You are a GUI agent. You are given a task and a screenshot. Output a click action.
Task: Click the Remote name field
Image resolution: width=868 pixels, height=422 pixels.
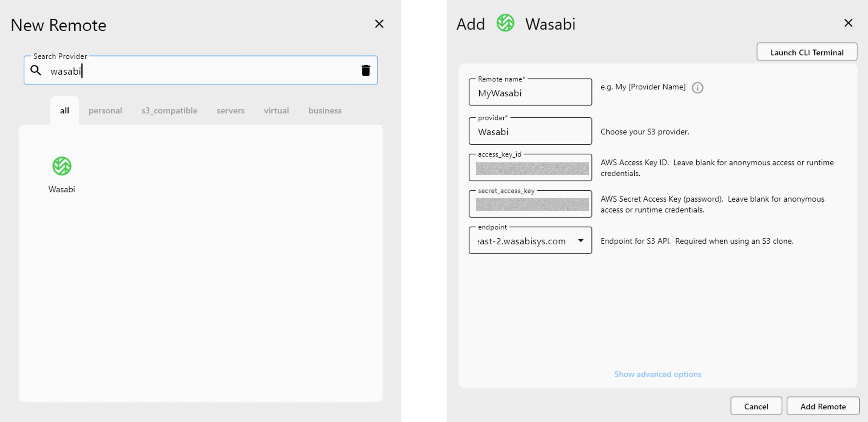[530, 93]
